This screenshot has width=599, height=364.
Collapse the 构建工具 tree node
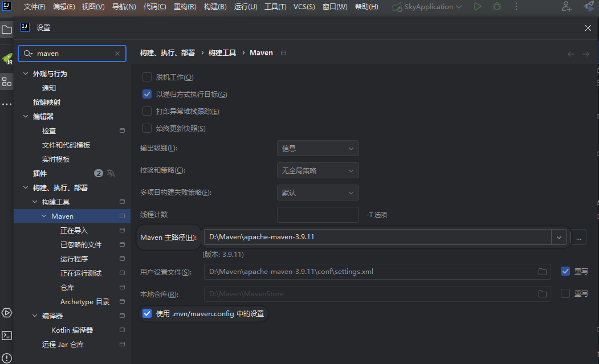[35, 201]
